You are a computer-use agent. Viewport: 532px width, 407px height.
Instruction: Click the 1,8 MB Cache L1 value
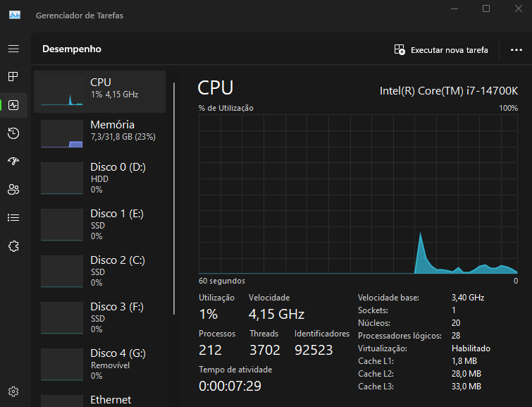(464, 361)
